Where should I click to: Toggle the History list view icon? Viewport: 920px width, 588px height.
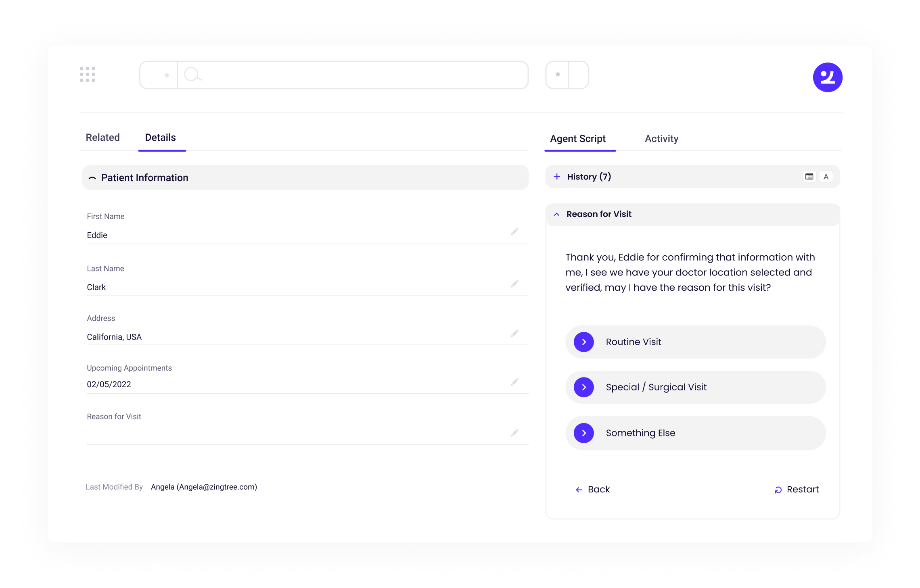point(809,177)
